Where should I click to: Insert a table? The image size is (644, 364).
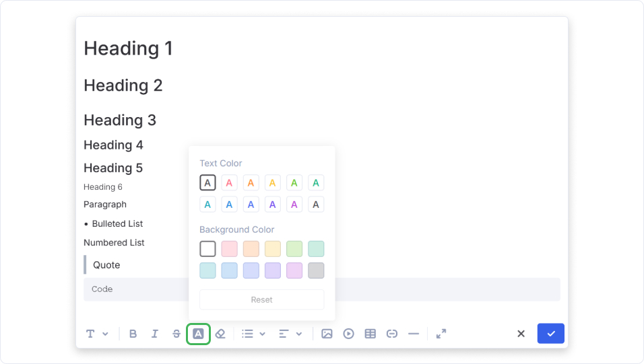point(370,334)
